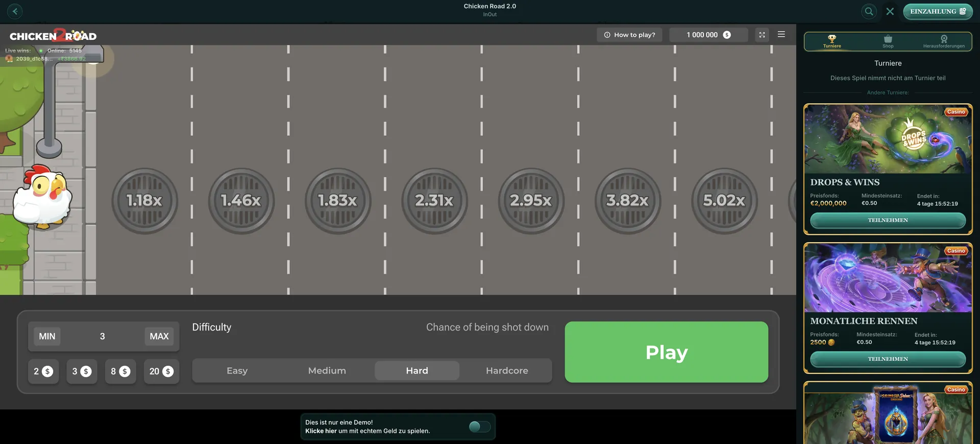
Task: Start the round with the Play button
Action: pos(667,352)
